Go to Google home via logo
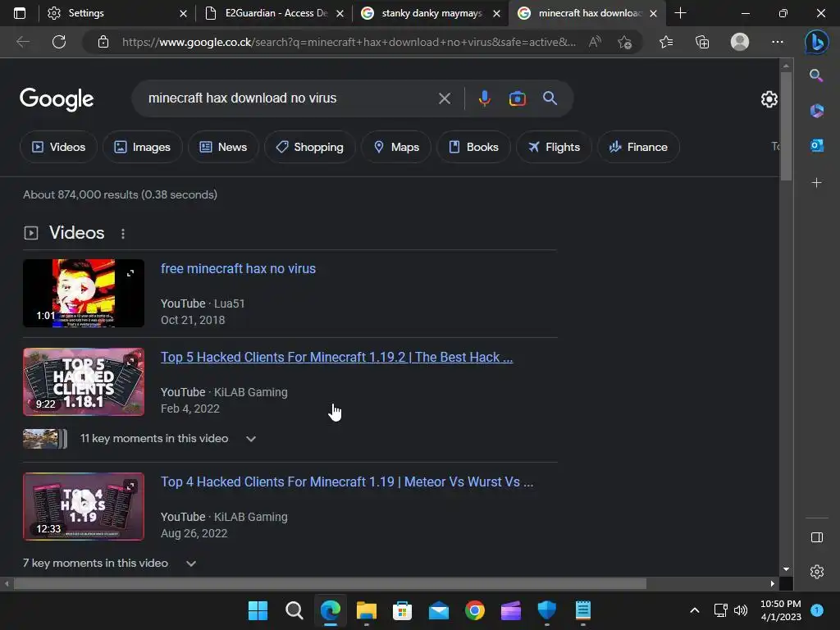This screenshot has width=840, height=630. (x=57, y=99)
